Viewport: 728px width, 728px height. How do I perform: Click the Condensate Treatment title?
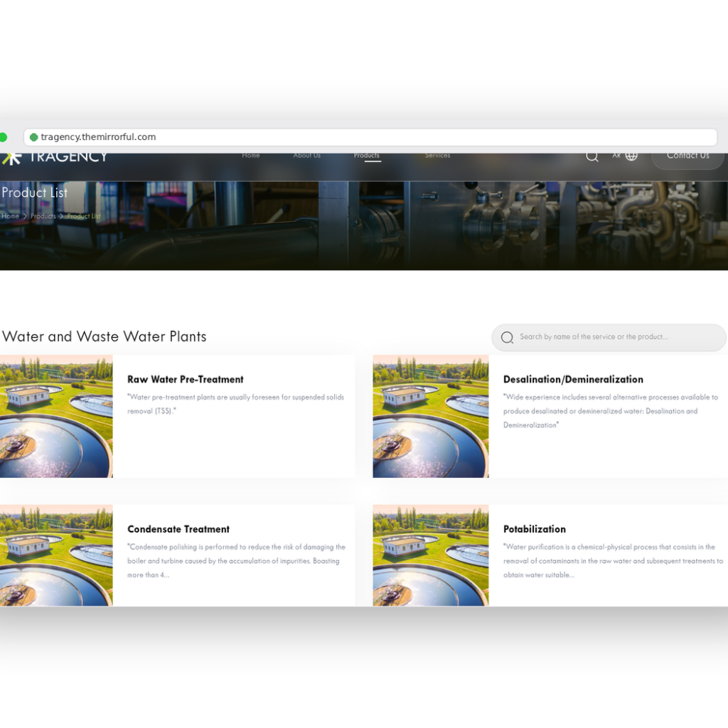[x=178, y=529]
